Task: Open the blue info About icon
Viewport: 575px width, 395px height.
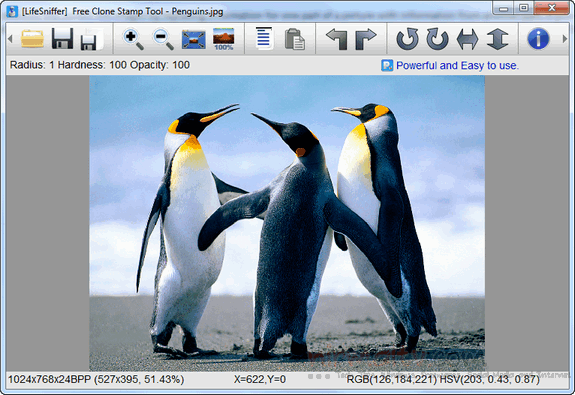Action: tap(538, 39)
